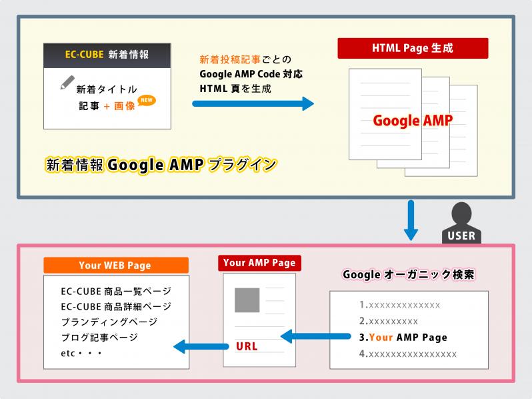Click the HTML 頁を生成 text
Screen dimensions: 532x399
coord(235,89)
